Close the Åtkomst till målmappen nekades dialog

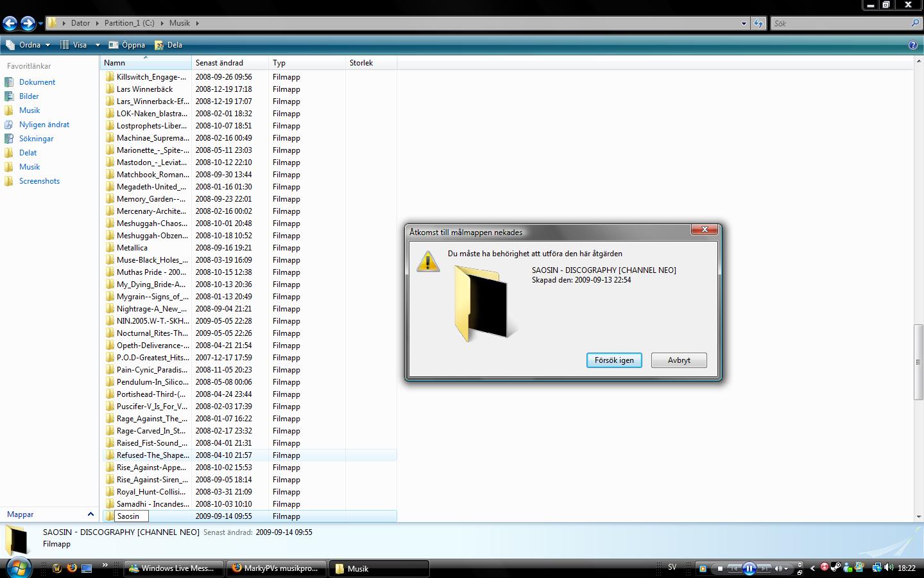tap(705, 229)
